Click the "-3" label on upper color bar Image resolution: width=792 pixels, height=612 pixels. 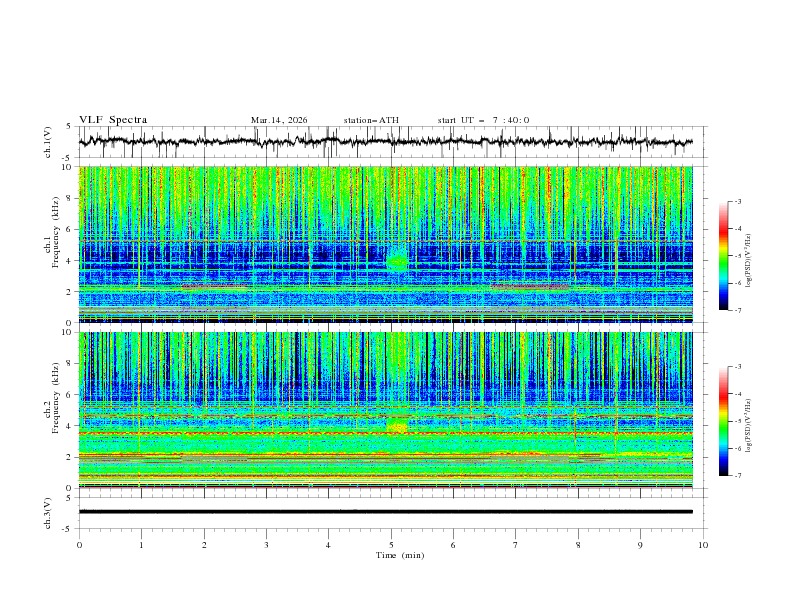[737, 201]
